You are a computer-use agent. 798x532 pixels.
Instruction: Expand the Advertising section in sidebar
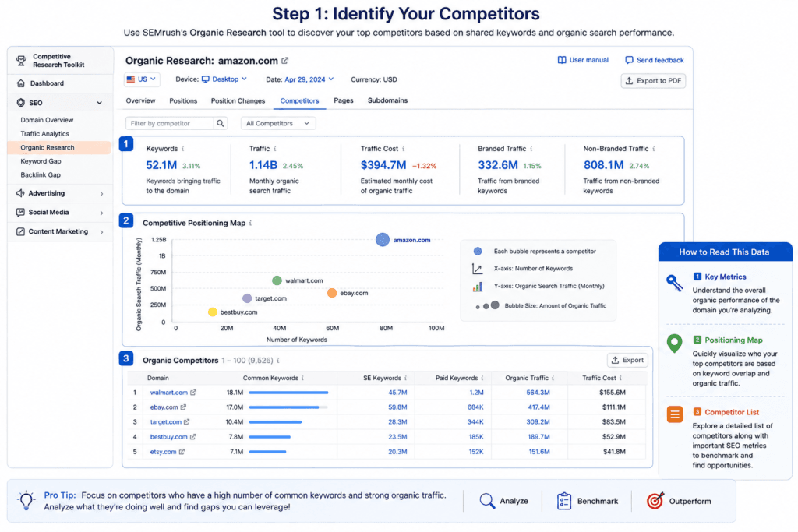[x=60, y=193]
